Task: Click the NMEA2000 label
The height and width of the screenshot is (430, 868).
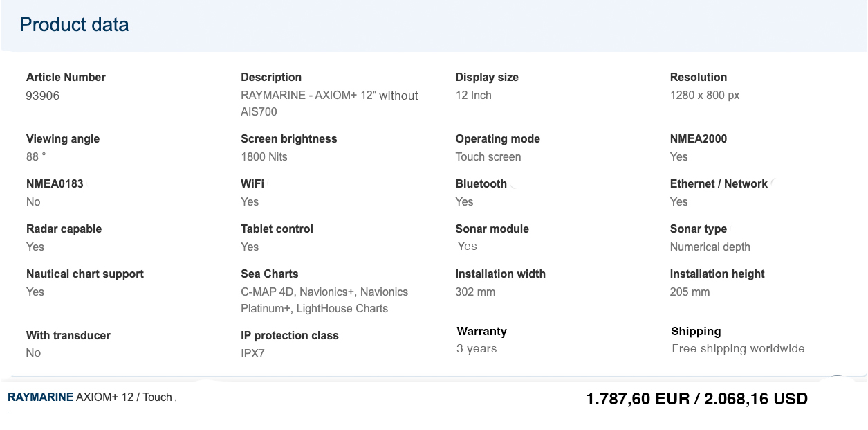Action: point(699,139)
